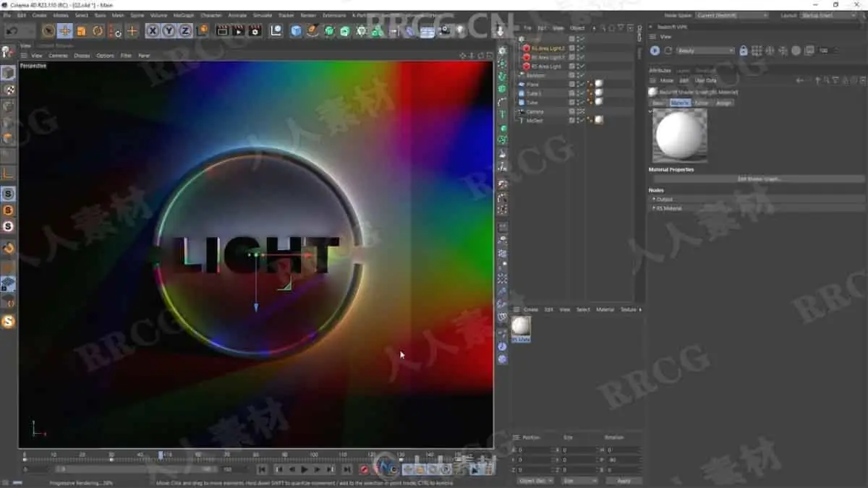Click the MoText material tag sphere

point(599,120)
